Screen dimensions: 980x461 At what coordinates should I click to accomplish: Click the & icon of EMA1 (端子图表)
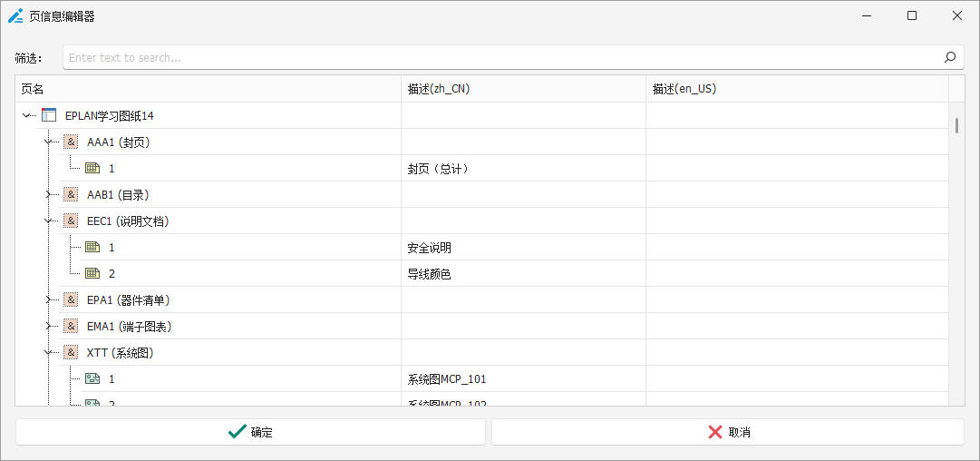coord(71,326)
